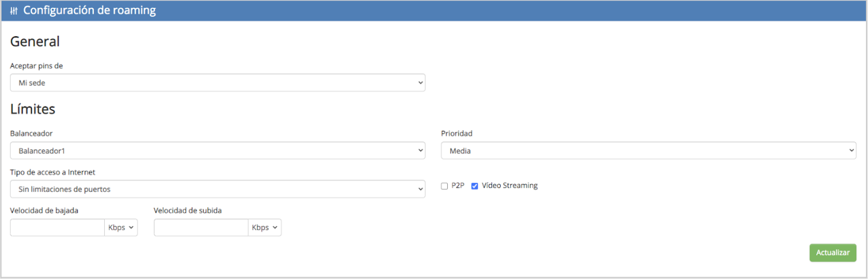Click the "Aceptar pins de" field label
Image resolution: width=868 pixels, height=279 pixels.
click(x=36, y=66)
